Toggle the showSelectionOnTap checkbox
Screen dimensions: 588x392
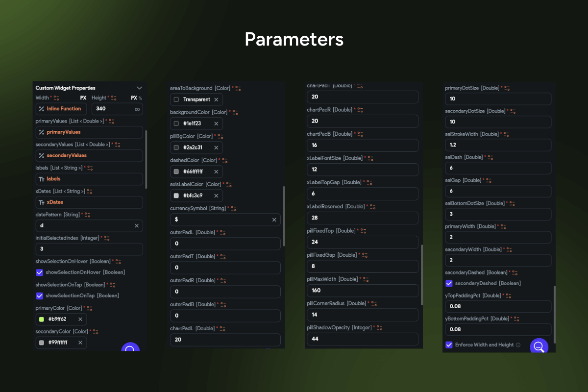click(40, 296)
